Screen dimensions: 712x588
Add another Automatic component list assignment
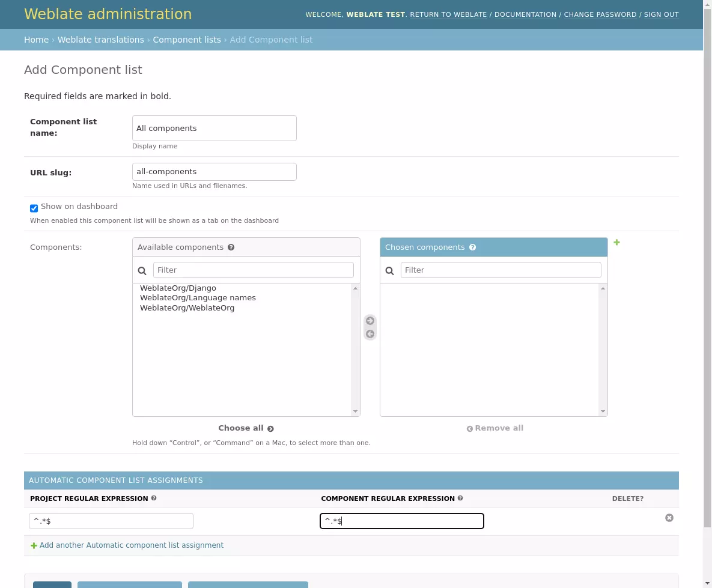tap(132, 545)
